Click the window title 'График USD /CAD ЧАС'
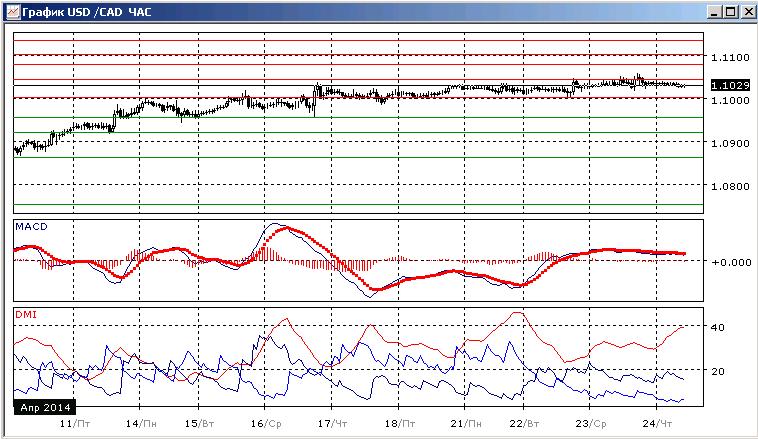 (87, 12)
